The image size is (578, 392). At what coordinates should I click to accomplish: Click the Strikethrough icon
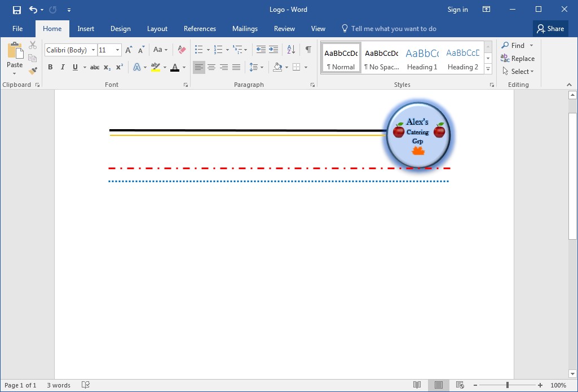[x=95, y=68]
